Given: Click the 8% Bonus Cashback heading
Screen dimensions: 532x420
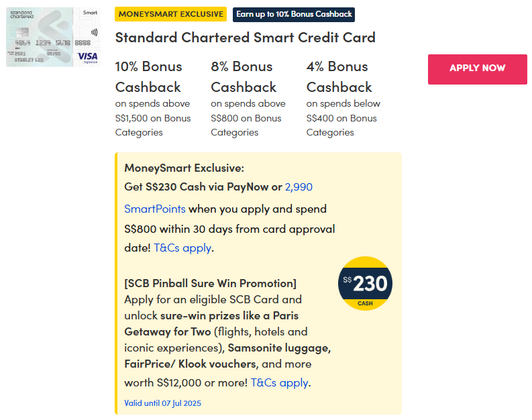Looking at the screenshot, I should [x=244, y=76].
